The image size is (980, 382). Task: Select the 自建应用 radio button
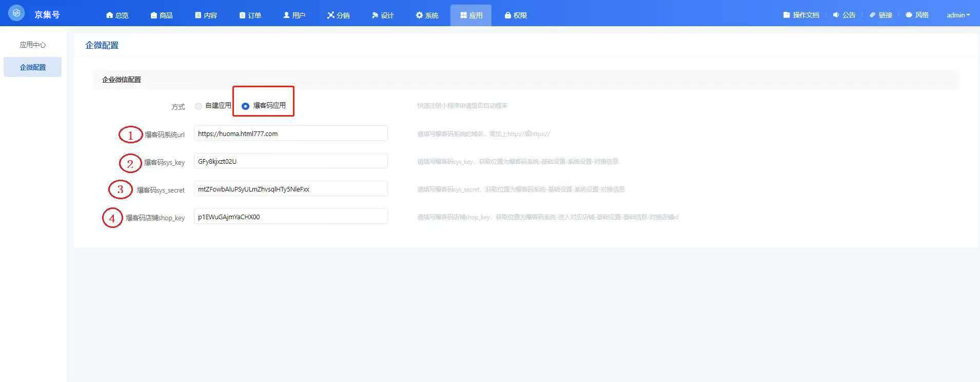(199, 106)
